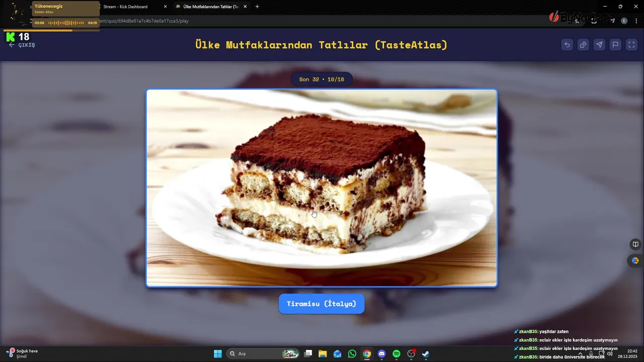Open Discord from taskbar
644x362 pixels.
click(x=381, y=354)
